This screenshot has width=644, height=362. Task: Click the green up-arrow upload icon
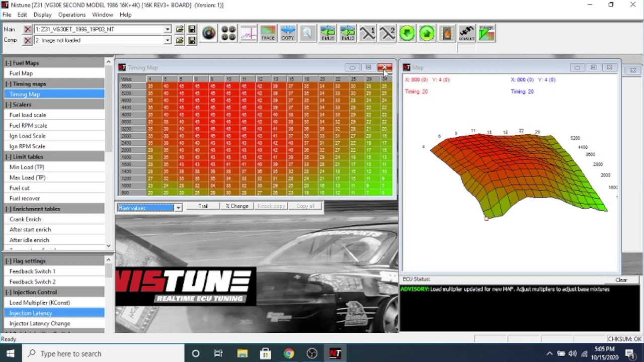[x=427, y=34]
